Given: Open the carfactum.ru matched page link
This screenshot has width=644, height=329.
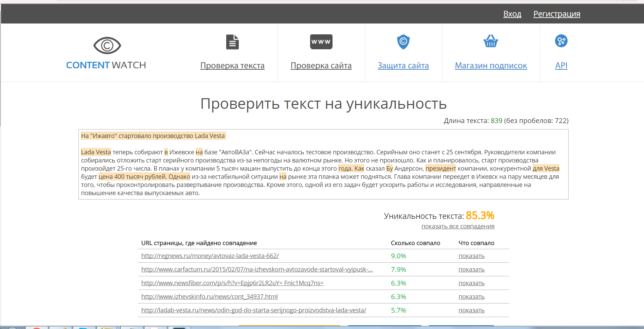Looking at the screenshot, I should pyautogui.click(x=257, y=269).
